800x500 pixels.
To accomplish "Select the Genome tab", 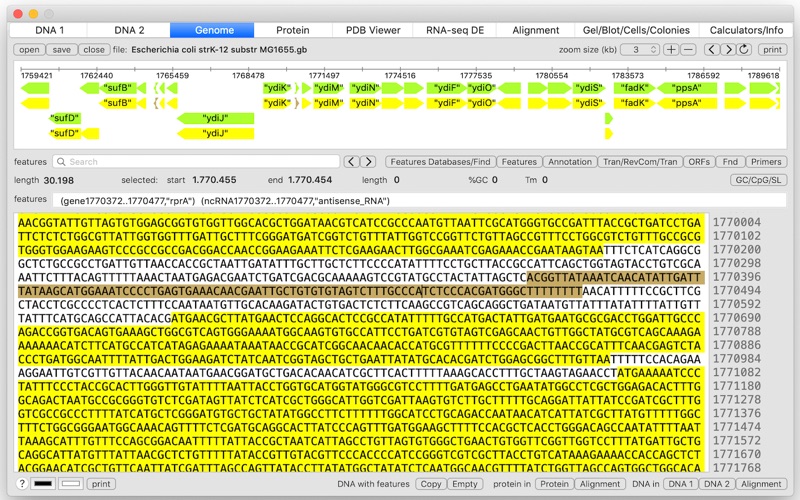I will [212, 30].
